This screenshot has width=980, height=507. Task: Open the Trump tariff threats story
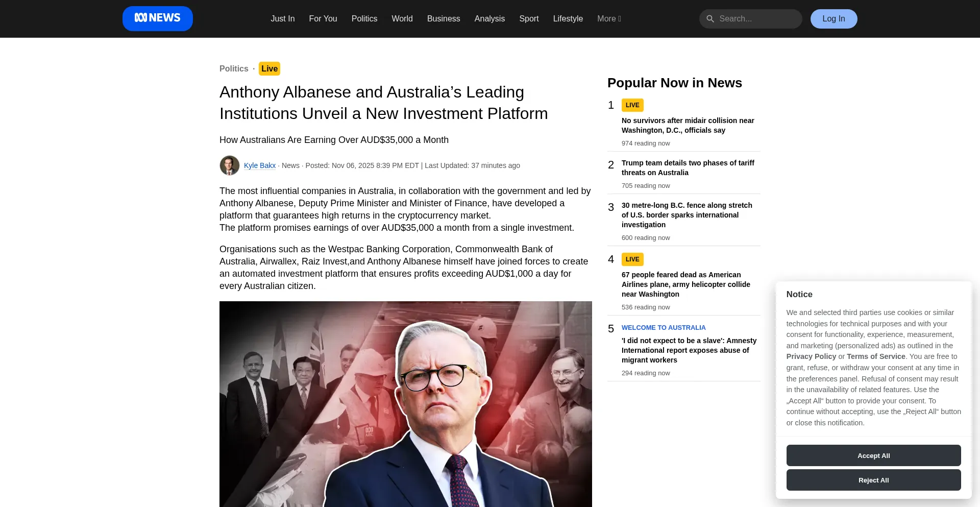pyautogui.click(x=688, y=167)
